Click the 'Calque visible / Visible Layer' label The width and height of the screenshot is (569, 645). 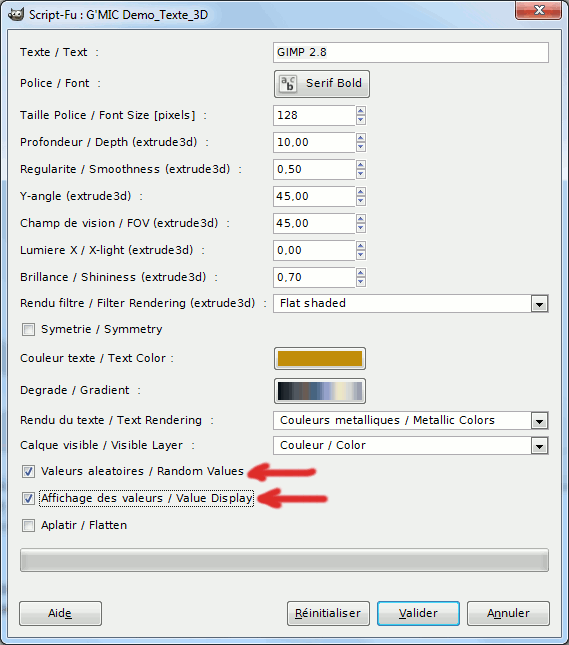tap(101, 445)
